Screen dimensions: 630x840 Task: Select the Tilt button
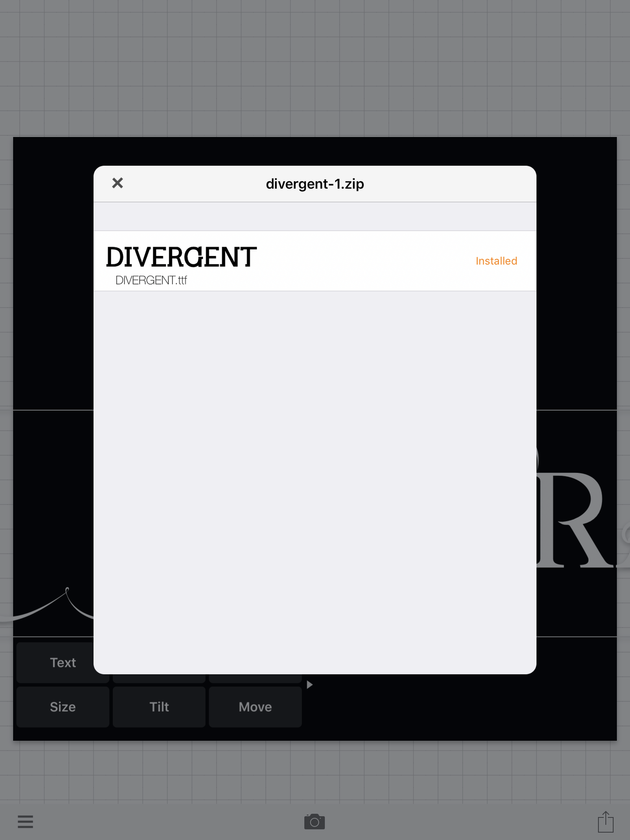click(x=159, y=707)
